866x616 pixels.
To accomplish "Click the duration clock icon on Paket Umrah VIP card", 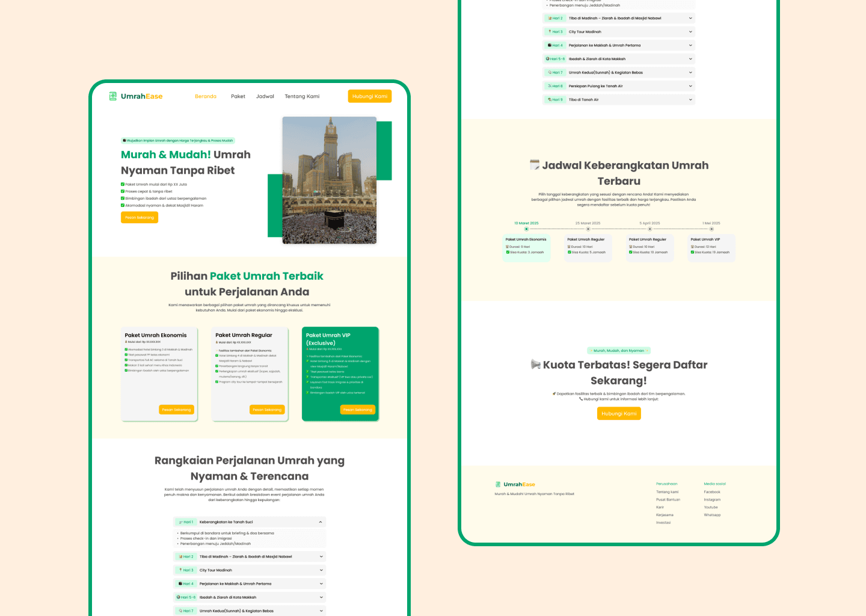I will tap(693, 247).
